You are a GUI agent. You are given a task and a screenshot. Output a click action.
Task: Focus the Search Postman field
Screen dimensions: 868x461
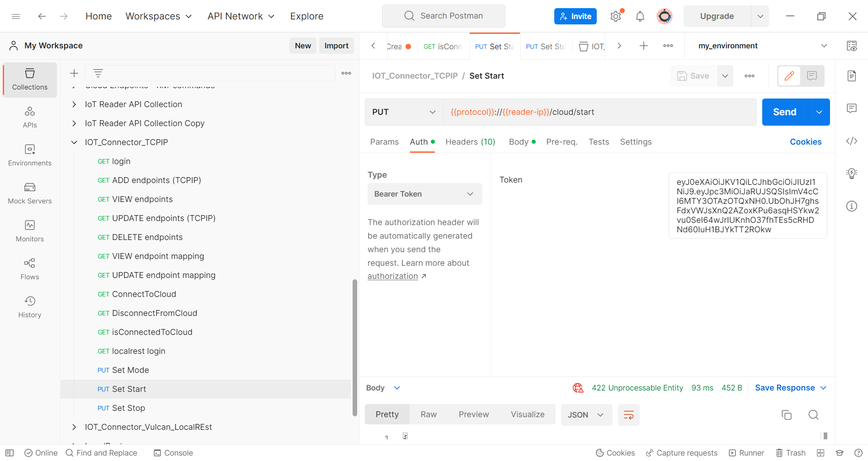443,16
